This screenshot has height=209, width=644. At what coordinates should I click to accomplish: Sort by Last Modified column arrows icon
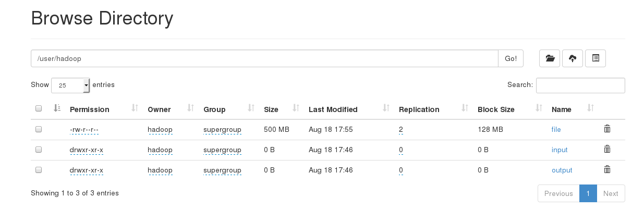click(386, 108)
